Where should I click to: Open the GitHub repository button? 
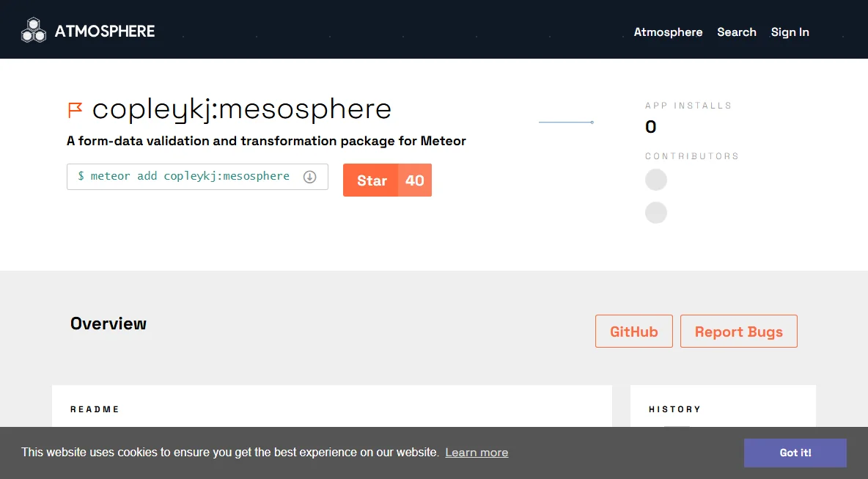click(x=634, y=331)
